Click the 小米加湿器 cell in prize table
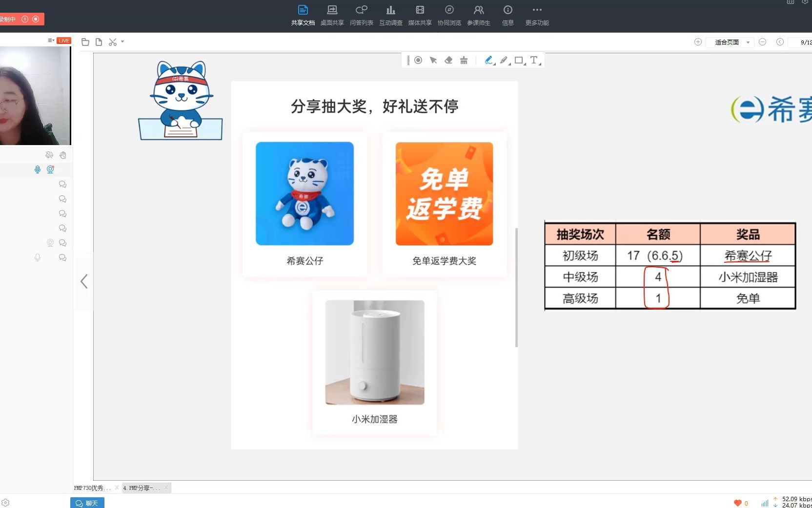812x508 pixels. (748, 277)
